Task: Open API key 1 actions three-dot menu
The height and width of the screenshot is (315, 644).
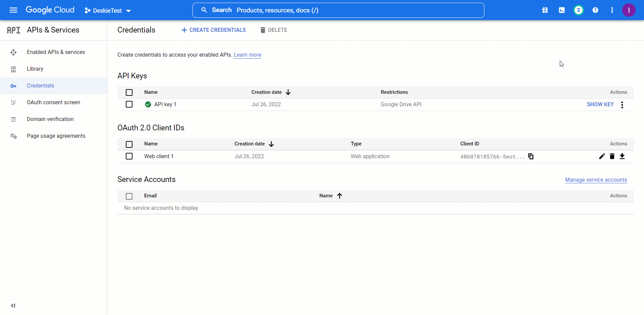Action: coord(622,105)
